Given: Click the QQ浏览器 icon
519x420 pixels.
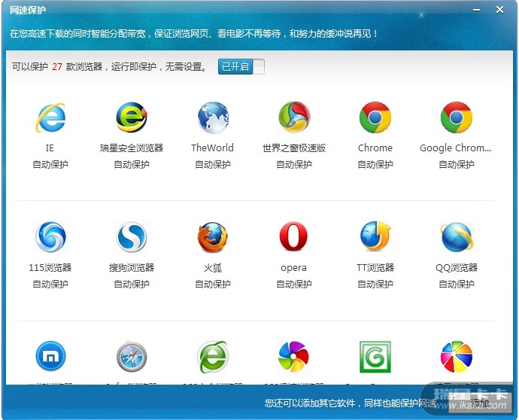Looking at the screenshot, I should [x=457, y=237].
